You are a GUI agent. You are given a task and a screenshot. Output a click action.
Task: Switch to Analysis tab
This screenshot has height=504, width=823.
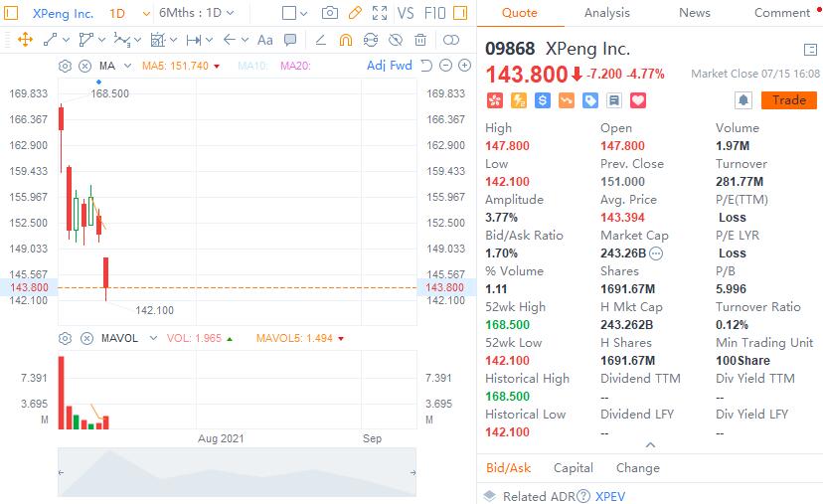606,13
